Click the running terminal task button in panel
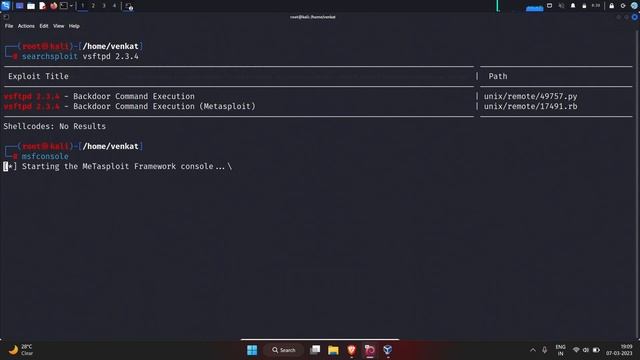The height and width of the screenshot is (360, 640). [129, 6]
